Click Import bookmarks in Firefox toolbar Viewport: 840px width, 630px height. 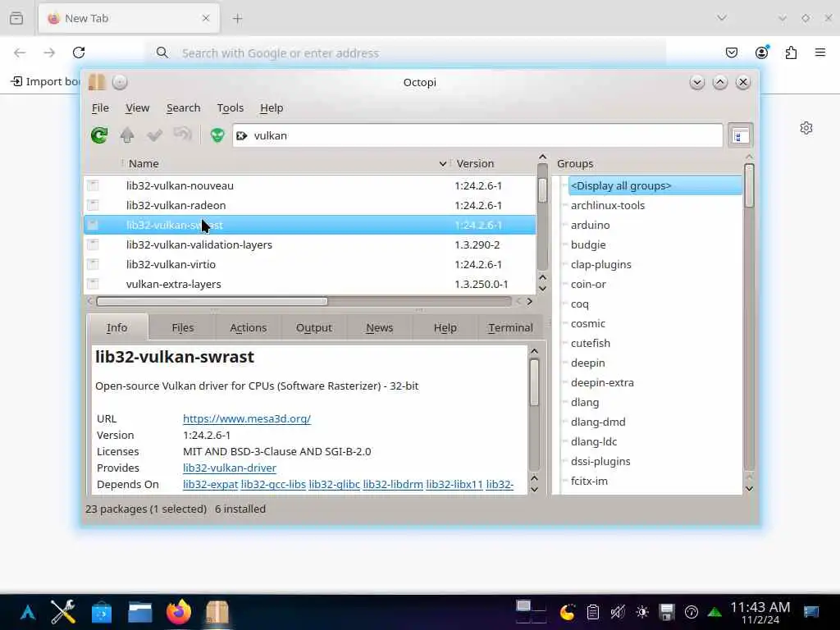[x=46, y=81]
